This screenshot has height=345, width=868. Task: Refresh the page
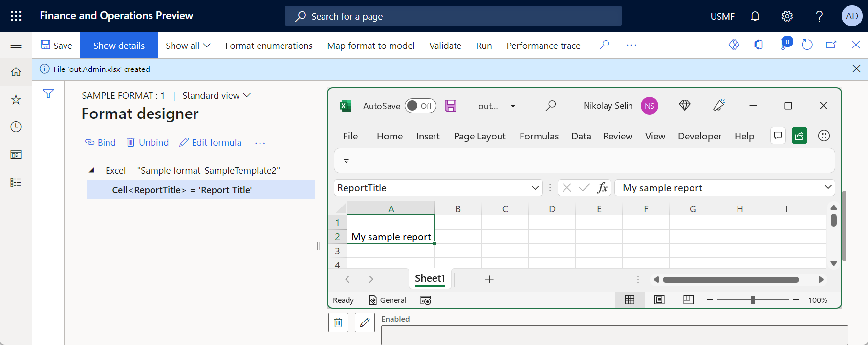pyautogui.click(x=807, y=45)
